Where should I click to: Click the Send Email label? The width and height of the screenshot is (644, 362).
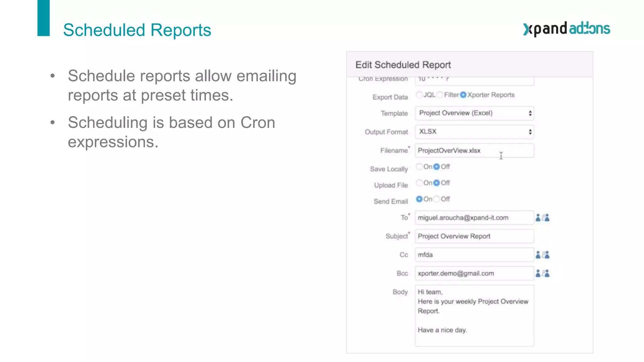pyautogui.click(x=391, y=201)
